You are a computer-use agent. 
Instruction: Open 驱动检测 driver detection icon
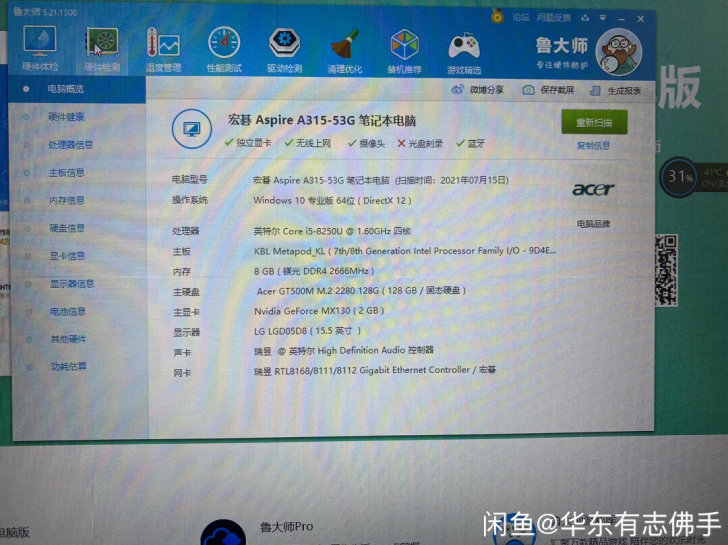284,50
